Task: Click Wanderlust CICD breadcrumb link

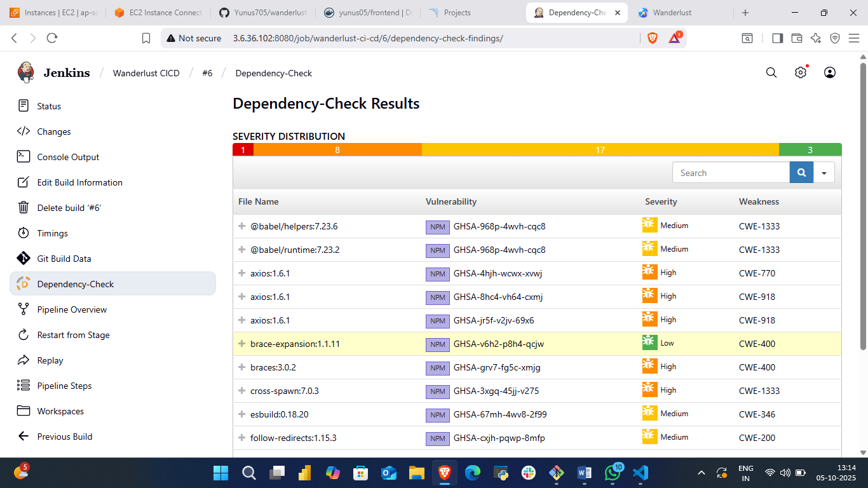Action: click(146, 73)
